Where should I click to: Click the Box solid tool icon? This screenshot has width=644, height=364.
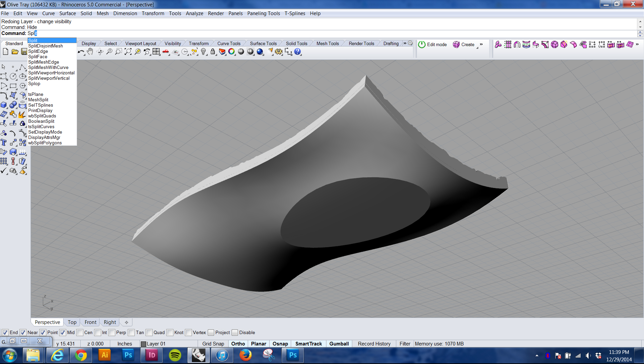coord(4,105)
